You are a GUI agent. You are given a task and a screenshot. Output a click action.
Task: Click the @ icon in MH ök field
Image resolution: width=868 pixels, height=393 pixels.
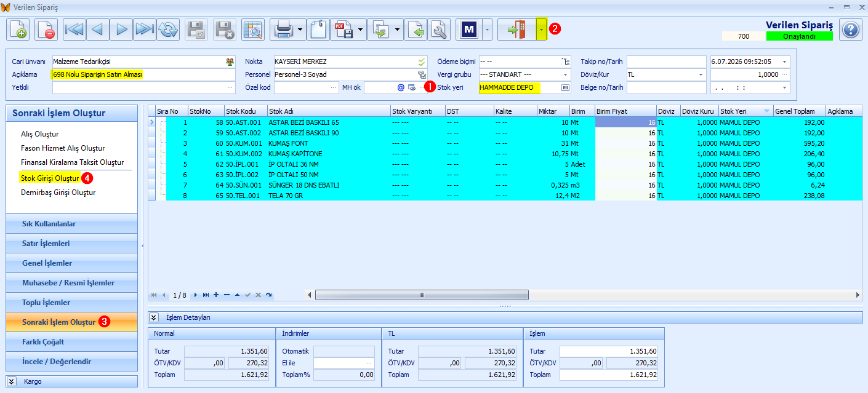tap(401, 87)
